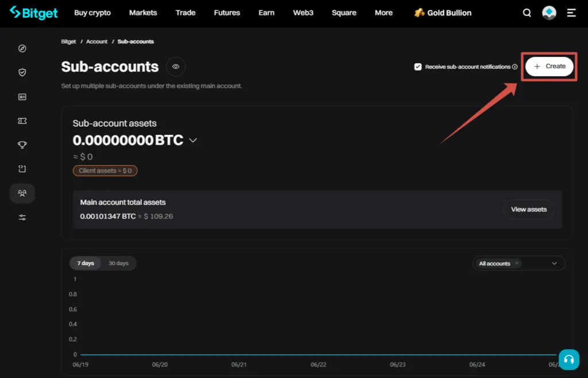The height and width of the screenshot is (378, 588).
Task: Open View assets for main account
Action: (x=528, y=209)
